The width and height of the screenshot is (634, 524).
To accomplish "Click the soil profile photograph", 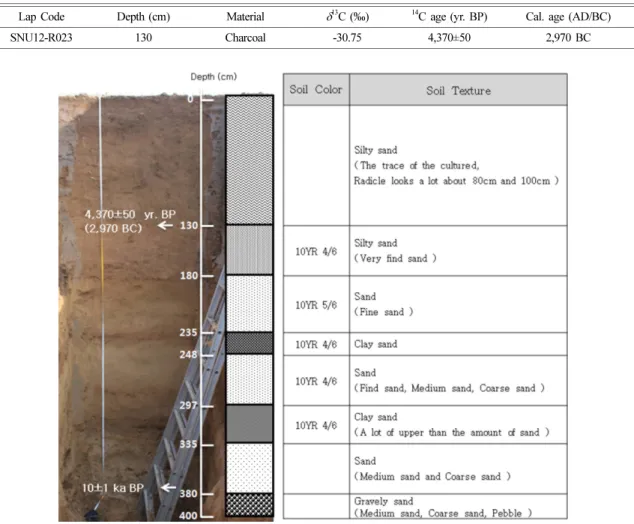I will pyautogui.click(x=142, y=307).
